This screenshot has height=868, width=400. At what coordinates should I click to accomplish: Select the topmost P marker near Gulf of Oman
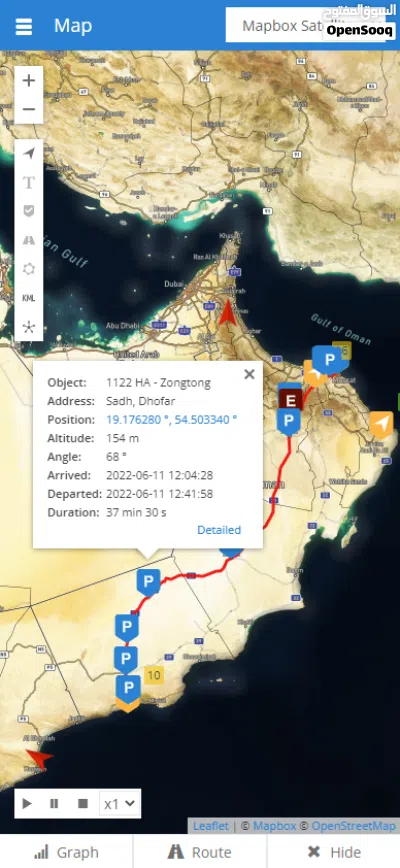coord(329,361)
